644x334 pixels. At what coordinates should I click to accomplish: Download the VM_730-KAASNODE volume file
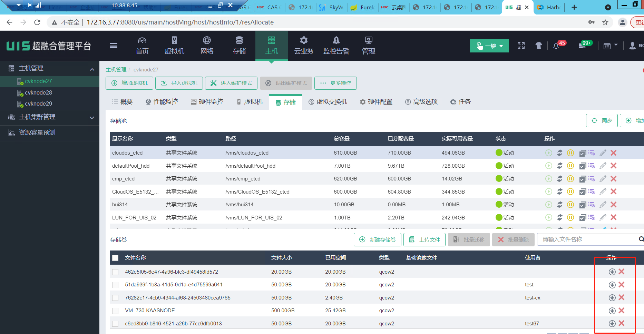(x=612, y=311)
